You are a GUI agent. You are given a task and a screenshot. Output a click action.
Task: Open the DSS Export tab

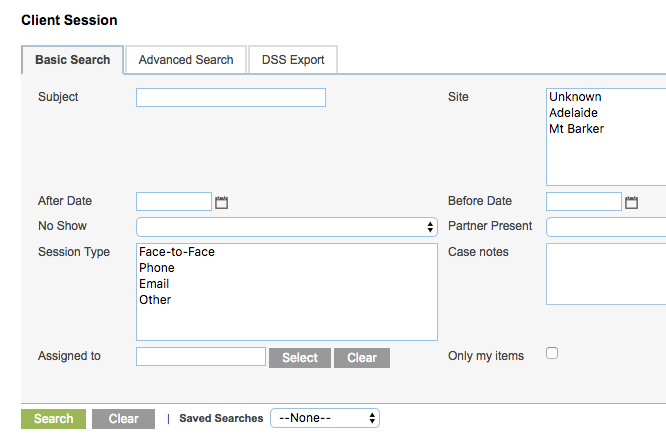[293, 60]
